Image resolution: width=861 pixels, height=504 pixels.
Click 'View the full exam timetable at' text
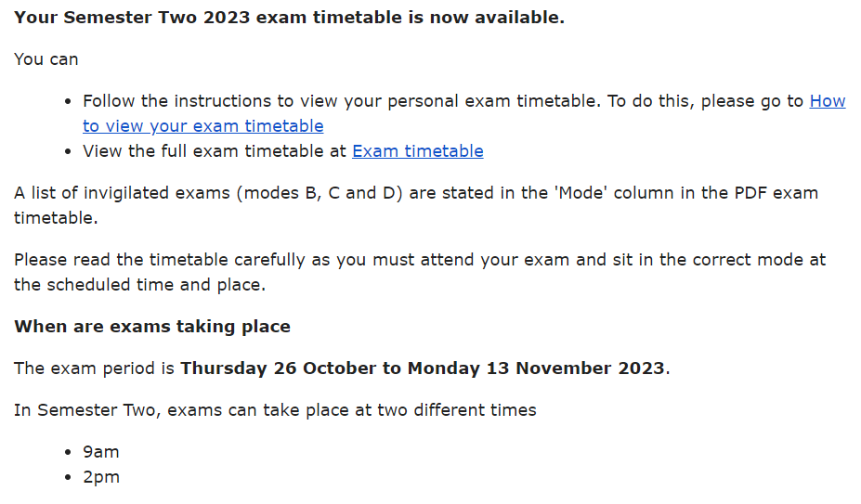pyautogui.click(x=215, y=151)
